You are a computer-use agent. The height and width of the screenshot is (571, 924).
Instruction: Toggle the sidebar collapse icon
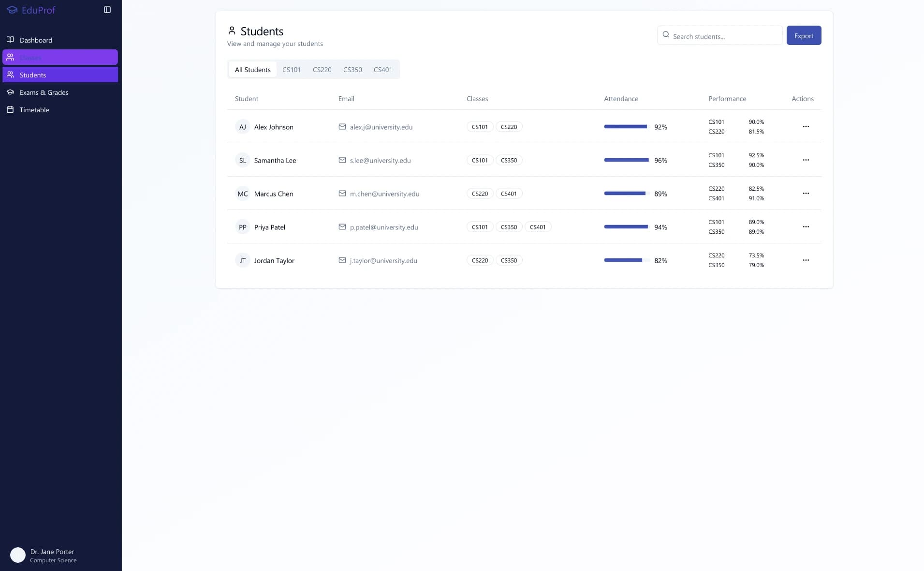[x=107, y=10]
